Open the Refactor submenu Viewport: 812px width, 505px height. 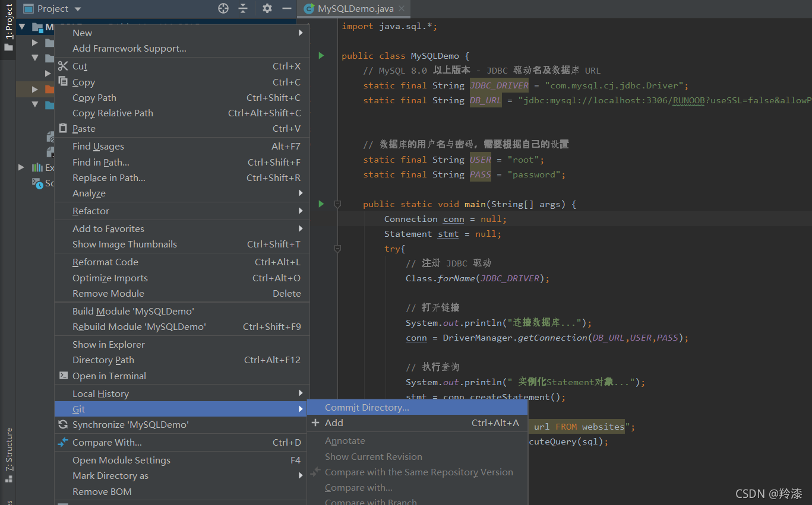click(182, 211)
